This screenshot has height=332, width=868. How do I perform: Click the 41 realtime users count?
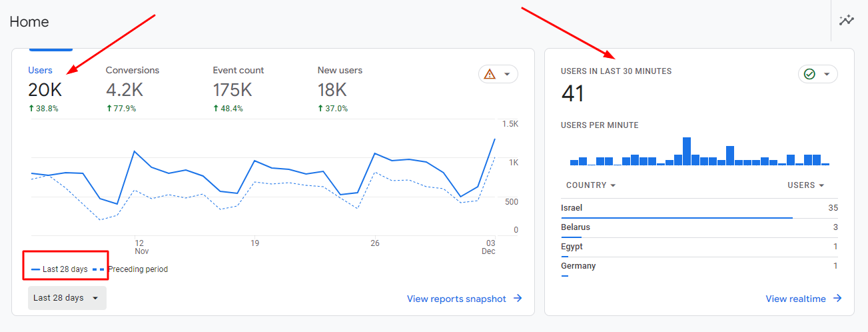coord(572,93)
